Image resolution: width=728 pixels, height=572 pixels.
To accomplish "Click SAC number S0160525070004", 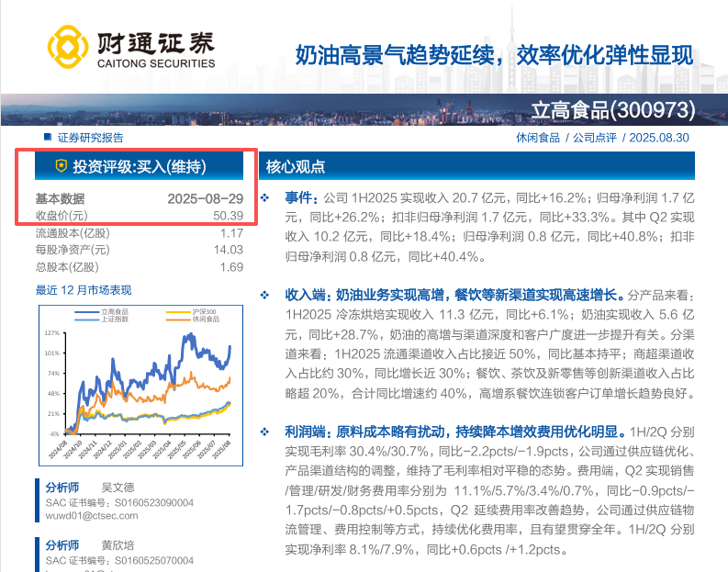I will 154,560.
